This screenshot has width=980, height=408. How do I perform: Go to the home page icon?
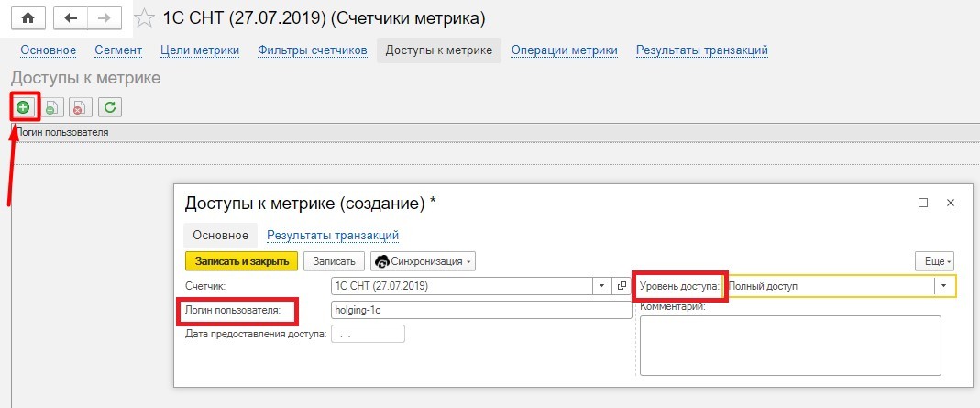[x=28, y=18]
